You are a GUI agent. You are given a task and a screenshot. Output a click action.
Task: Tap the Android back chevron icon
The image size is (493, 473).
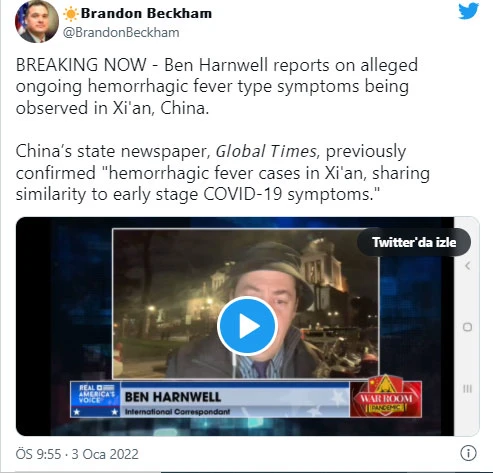click(x=468, y=266)
